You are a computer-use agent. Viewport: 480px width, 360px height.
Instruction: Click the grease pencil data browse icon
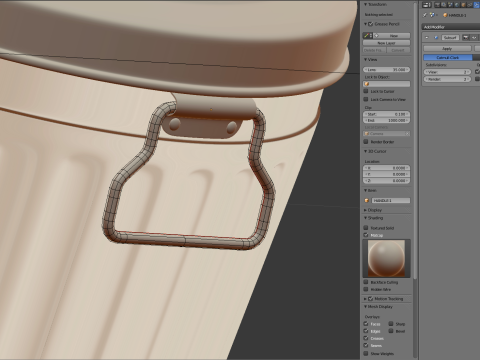367,35
